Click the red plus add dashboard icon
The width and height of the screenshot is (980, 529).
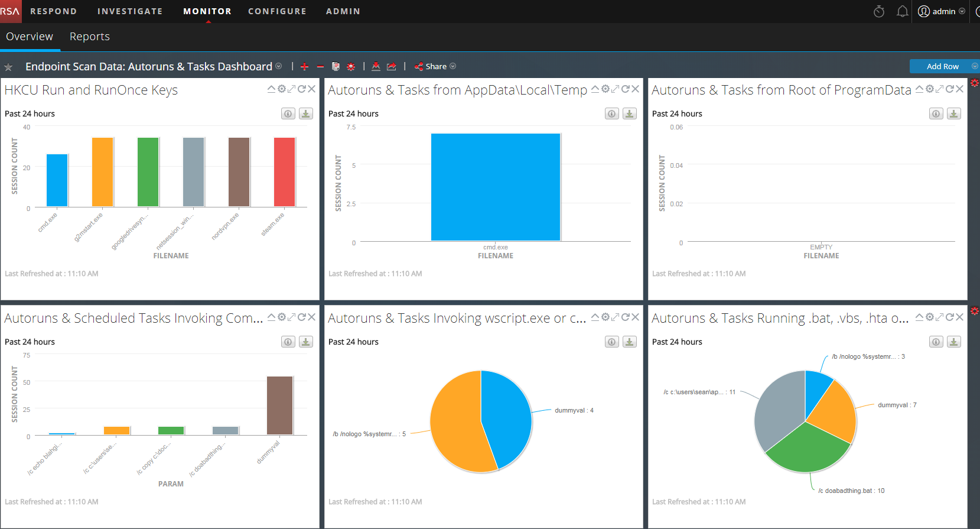point(304,67)
